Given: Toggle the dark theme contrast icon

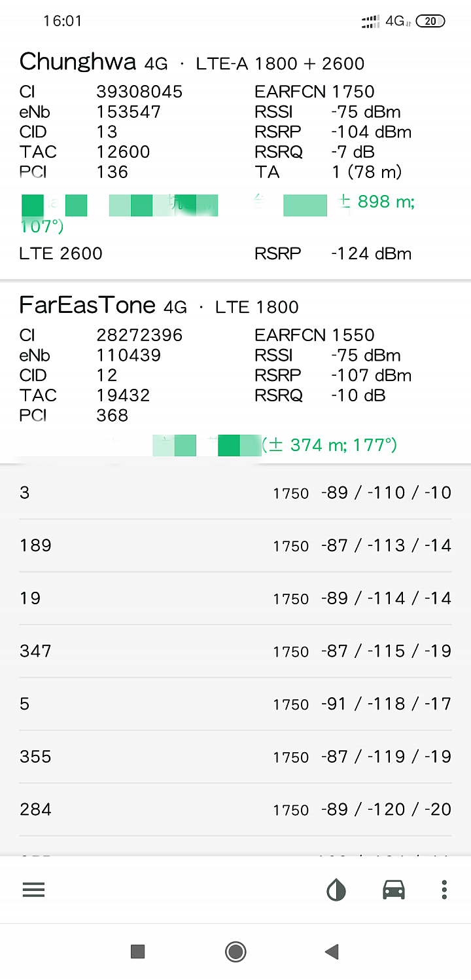Looking at the screenshot, I should click(336, 890).
